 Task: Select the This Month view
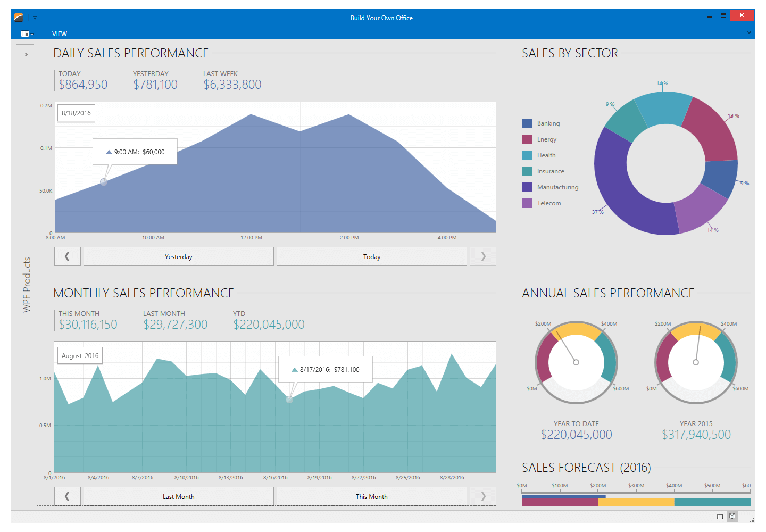371,496
